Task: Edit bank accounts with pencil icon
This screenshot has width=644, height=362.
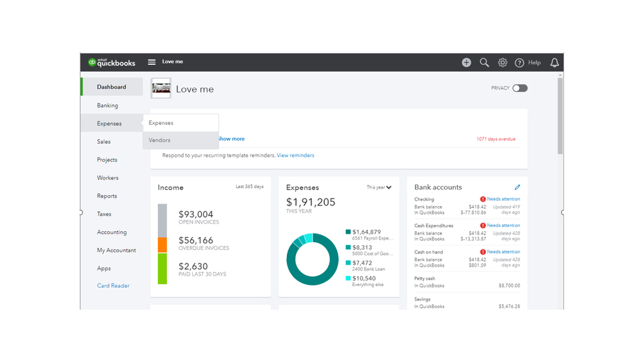Action: pyautogui.click(x=517, y=187)
